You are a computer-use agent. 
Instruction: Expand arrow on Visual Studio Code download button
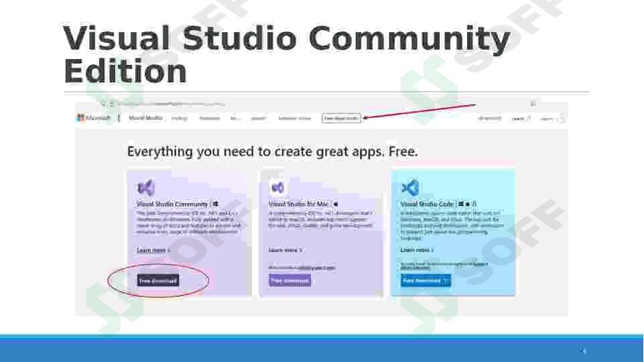446,281
